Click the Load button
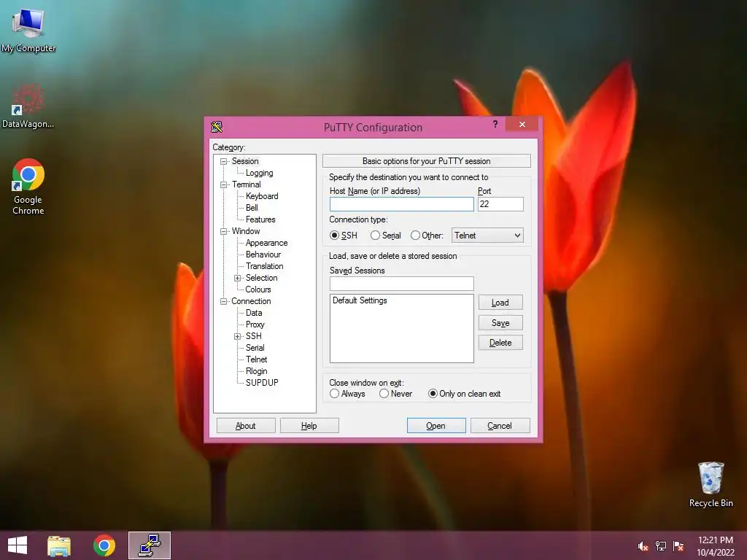The image size is (747, 560). (x=500, y=303)
